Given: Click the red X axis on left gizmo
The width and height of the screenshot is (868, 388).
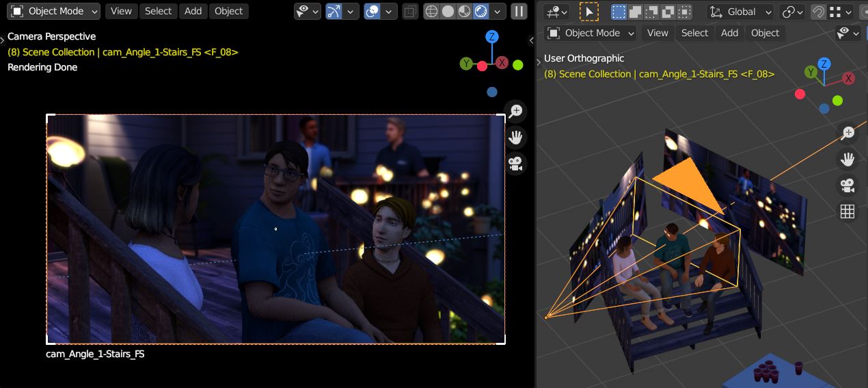Looking at the screenshot, I should tap(502, 63).
